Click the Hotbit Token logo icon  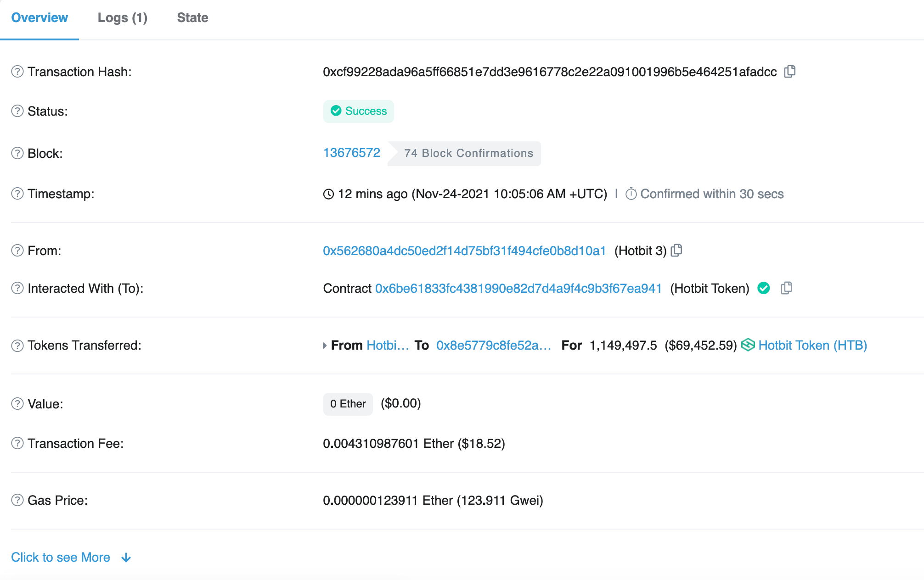click(748, 345)
